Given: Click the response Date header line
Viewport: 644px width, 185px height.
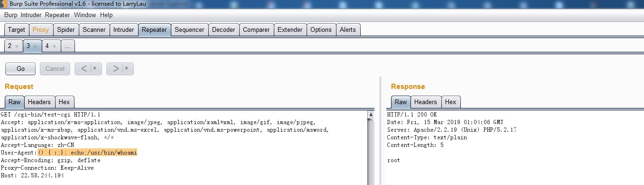Looking at the screenshot, I should tap(446, 122).
